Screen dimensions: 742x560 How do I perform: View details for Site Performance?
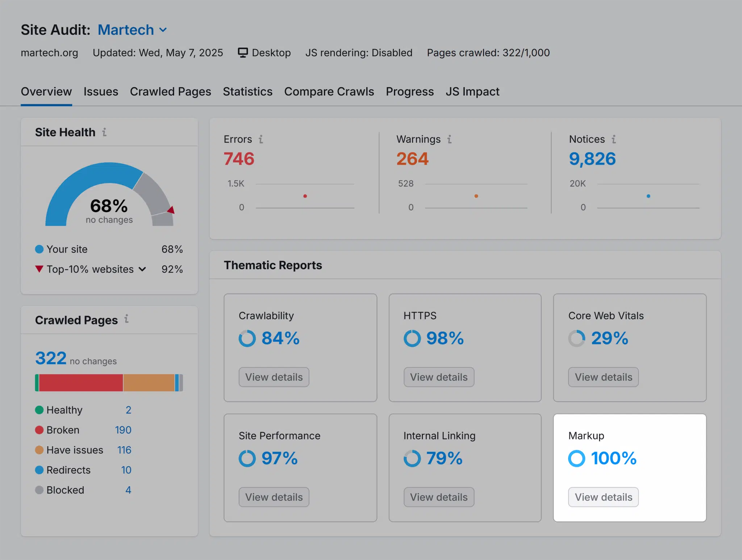coord(274,497)
